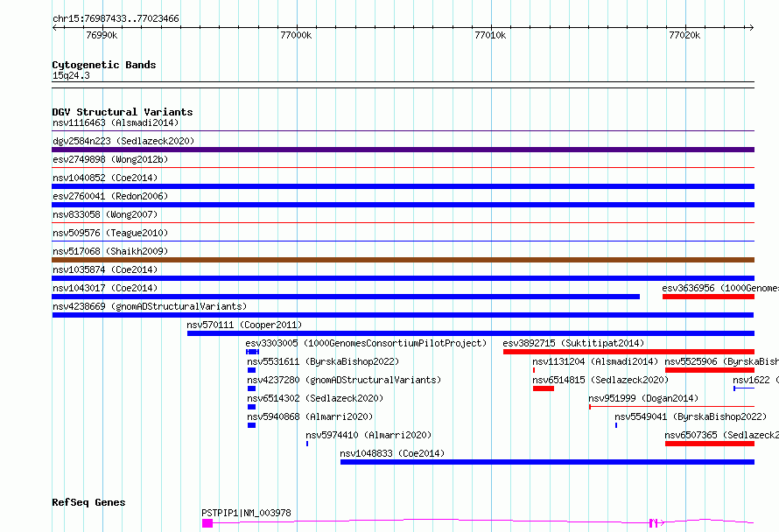The image size is (779, 532).
Task: Open the nsv1035874 (Coe2014) variant label
Action: click(105, 269)
